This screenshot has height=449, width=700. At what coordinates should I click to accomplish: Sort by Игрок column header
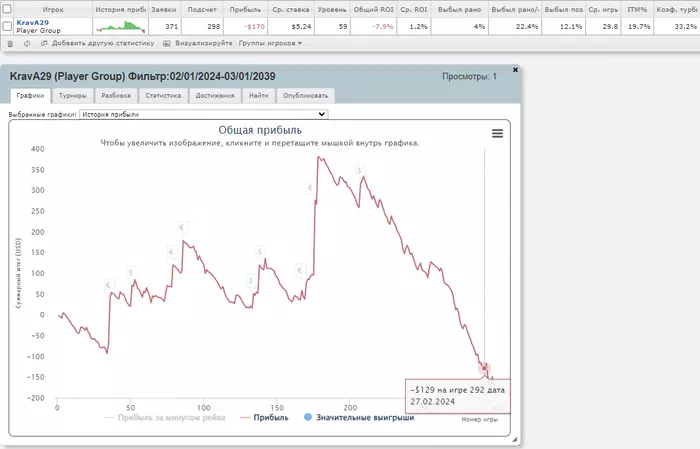coord(53,9)
